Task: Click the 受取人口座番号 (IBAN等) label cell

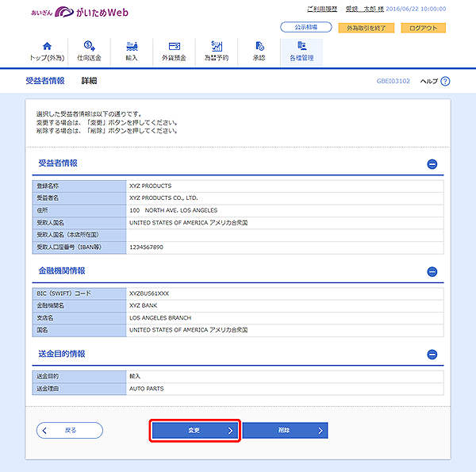Action: coord(79,247)
